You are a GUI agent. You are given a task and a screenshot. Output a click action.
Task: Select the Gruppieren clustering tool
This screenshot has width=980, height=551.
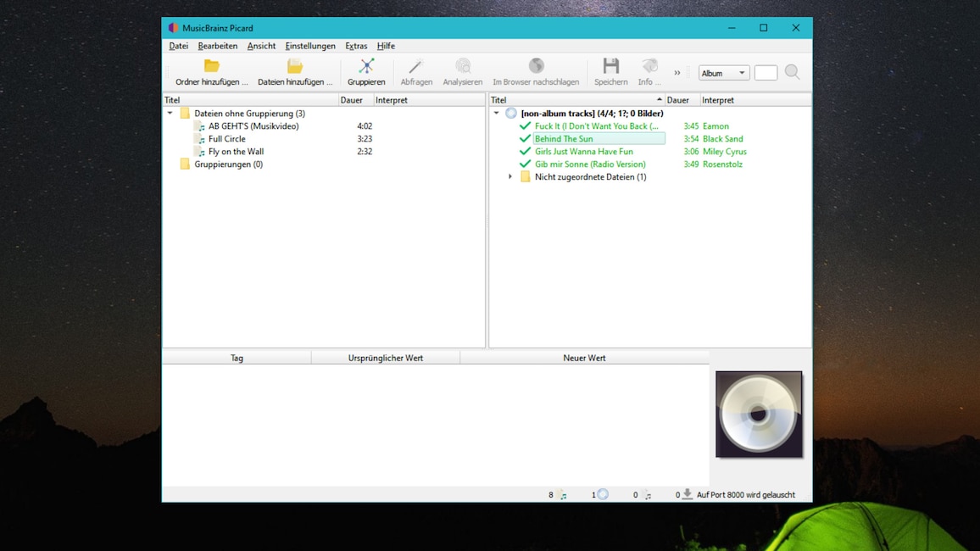[x=366, y=70]
